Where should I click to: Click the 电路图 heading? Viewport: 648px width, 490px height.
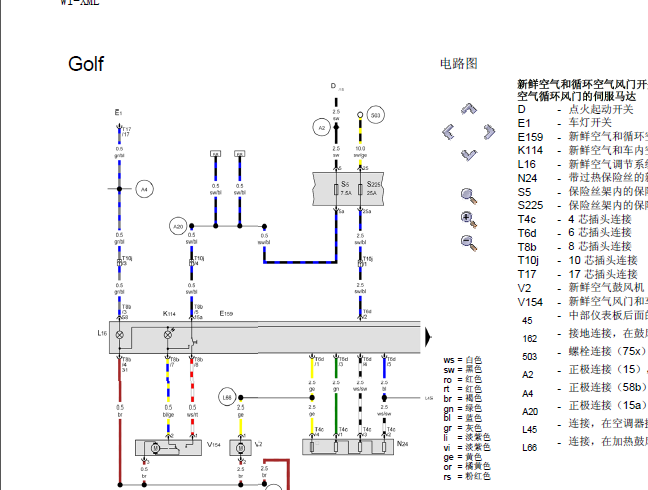point(459,64)
